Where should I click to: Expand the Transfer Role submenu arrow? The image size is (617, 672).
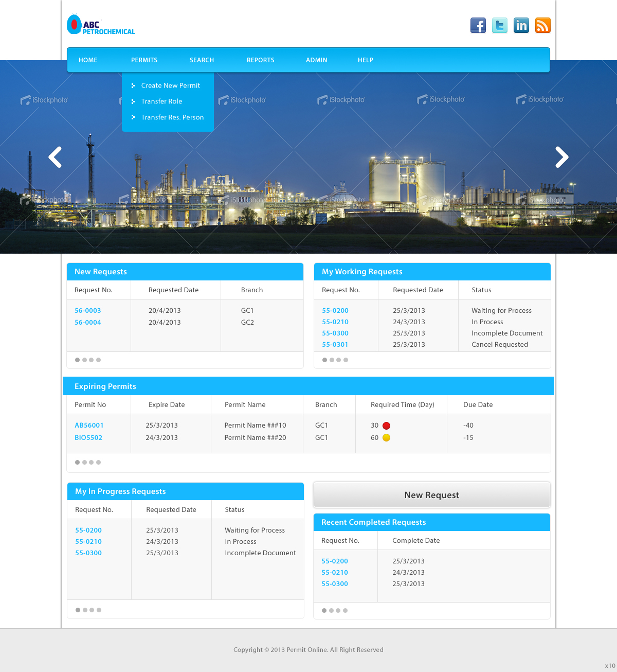pyautogui.click(x=134, y=101)
